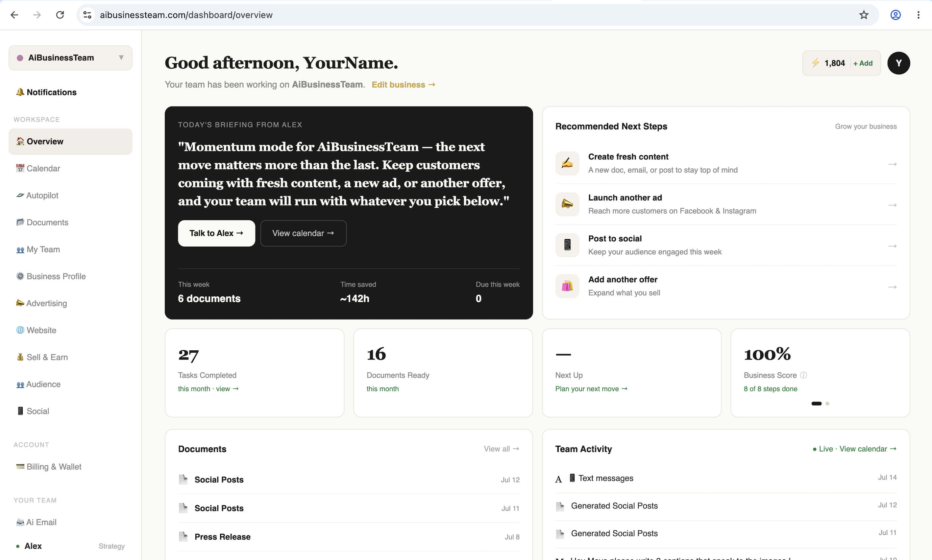Open Billing & Wallet in the sidebar

click(x=70, y=467)
